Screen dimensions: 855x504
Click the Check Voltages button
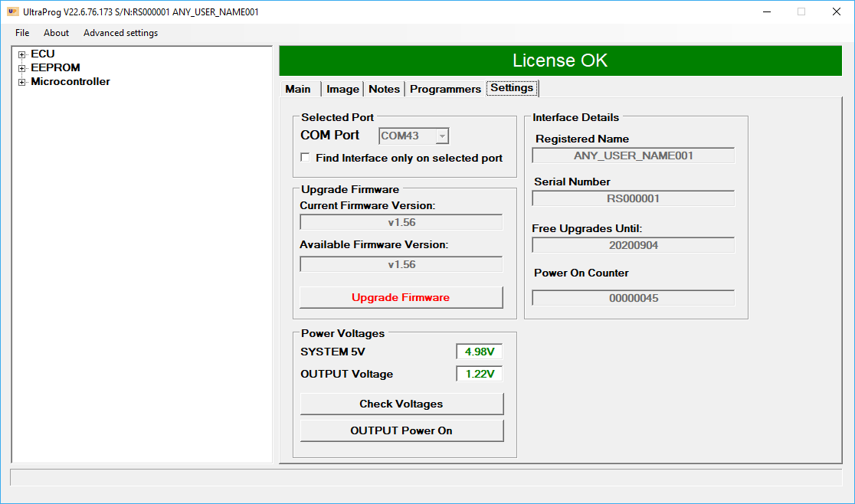(x=401, y=404)
